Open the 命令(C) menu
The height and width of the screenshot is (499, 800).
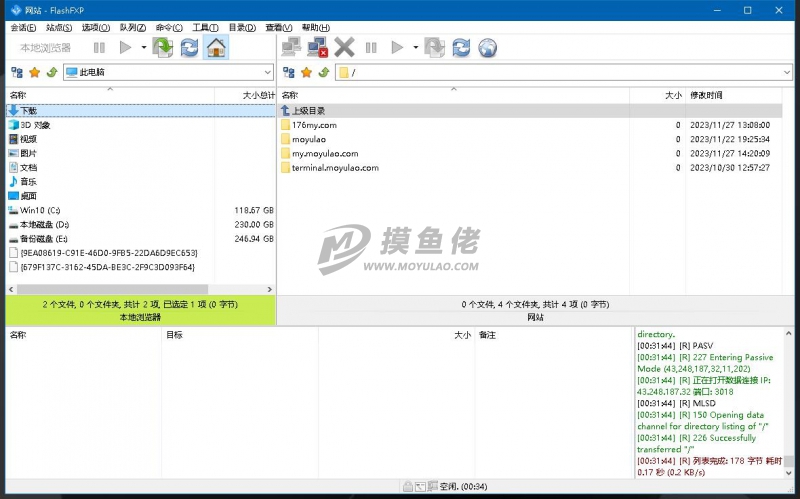coord(169,28)
